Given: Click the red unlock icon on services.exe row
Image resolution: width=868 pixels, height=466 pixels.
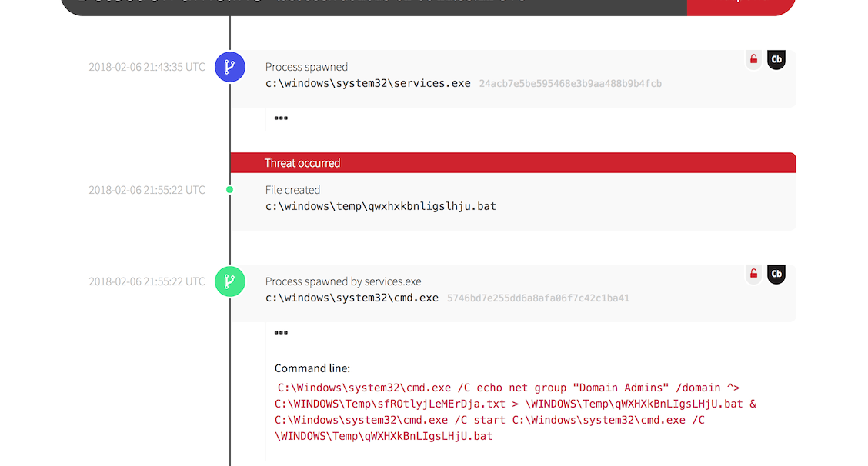Looking at the screenshot, I should 753,59.
